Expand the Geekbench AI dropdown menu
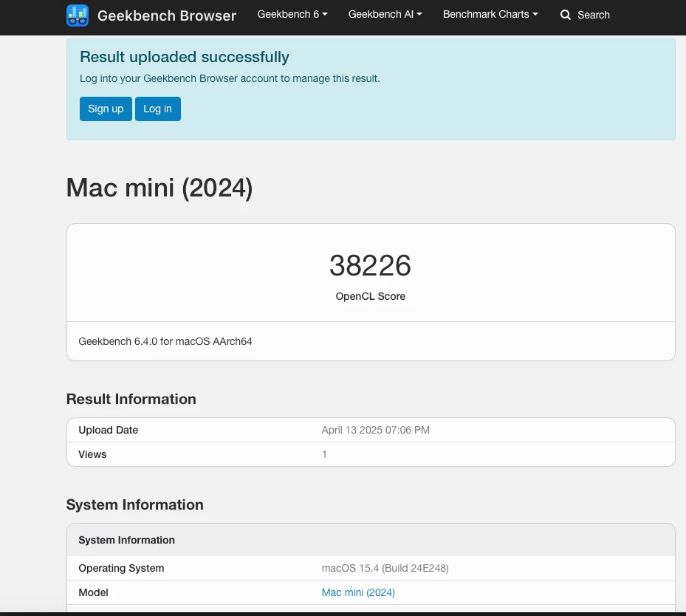Viewport: 686px width, 616px height. click(x=385, y=15)
